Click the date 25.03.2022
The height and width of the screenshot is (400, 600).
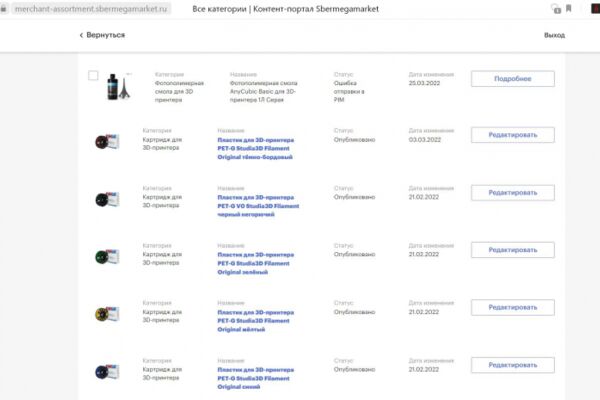[x=424, y=83]
